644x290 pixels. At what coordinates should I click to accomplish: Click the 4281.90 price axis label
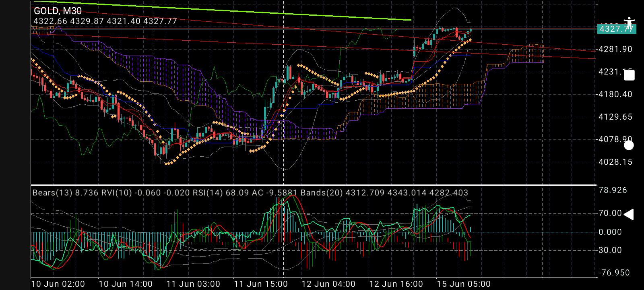pyautogui.click(x=615, y=49)
